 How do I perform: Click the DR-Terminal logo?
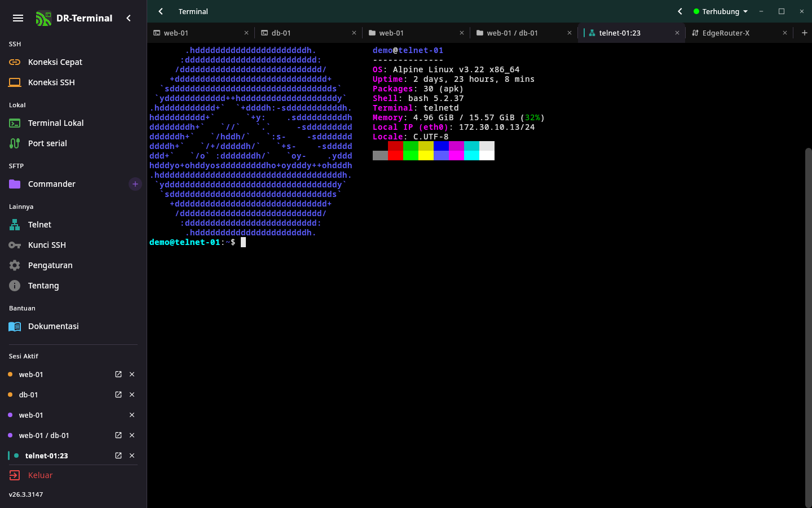point(43,19)
